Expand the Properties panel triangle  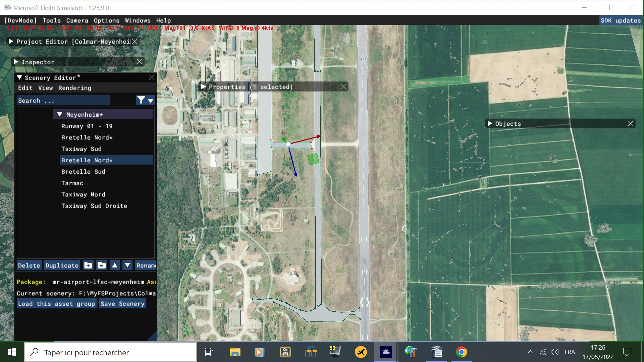tap(203, 87)
